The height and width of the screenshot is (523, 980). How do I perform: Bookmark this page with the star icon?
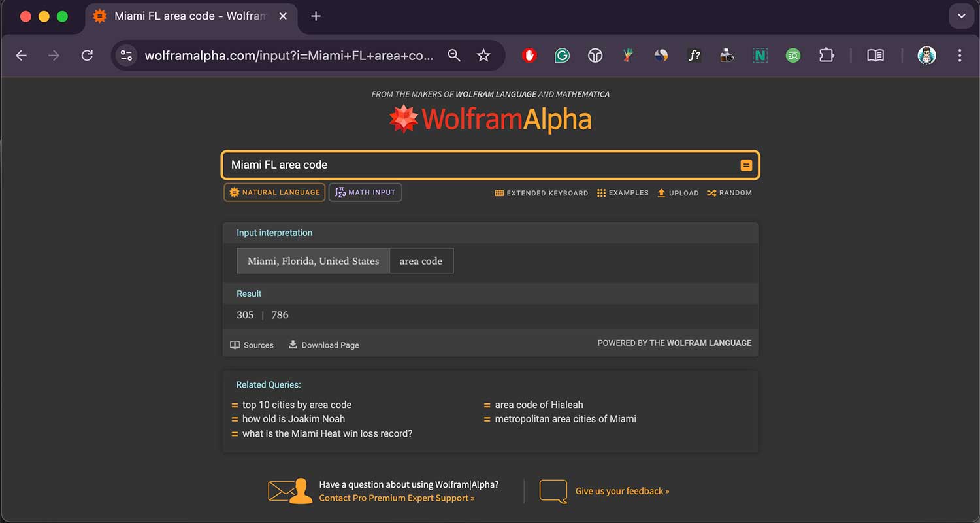click(x=483, y=56)
